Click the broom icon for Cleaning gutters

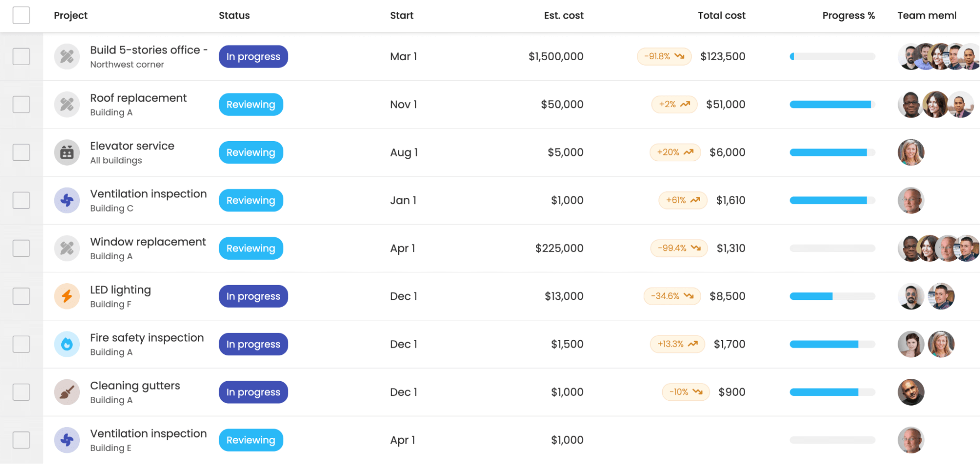(x=67, y=392)
